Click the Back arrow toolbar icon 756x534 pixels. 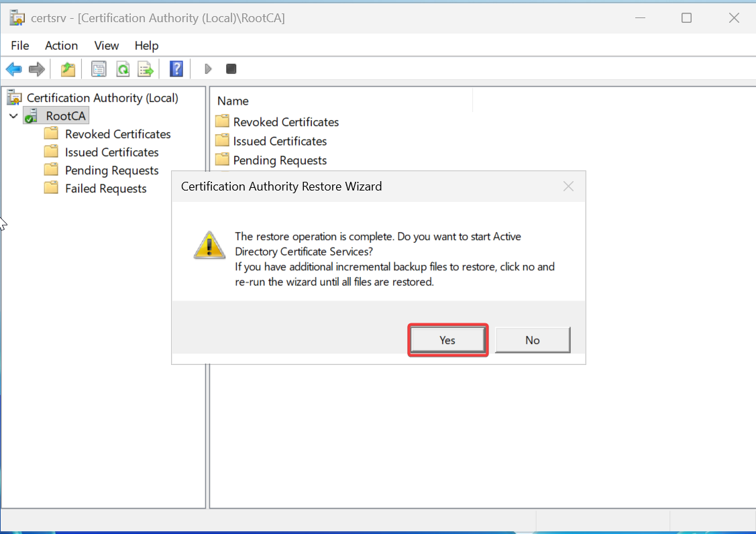pos(13,69)
